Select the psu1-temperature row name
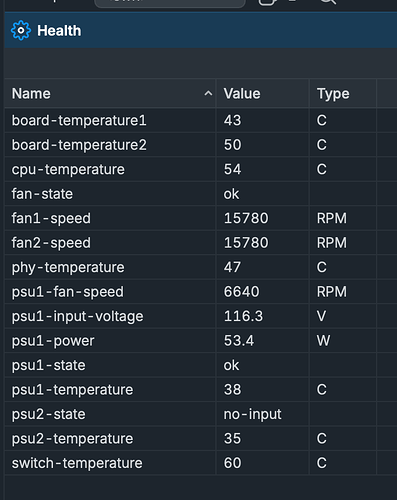397x500 pixels. 72,390
